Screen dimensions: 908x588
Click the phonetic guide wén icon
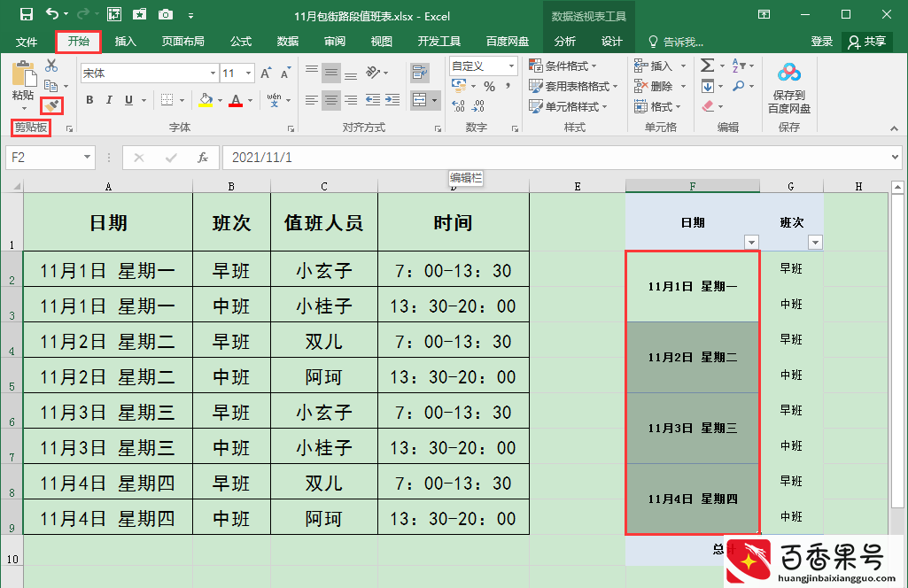click(x=274, y=100)
